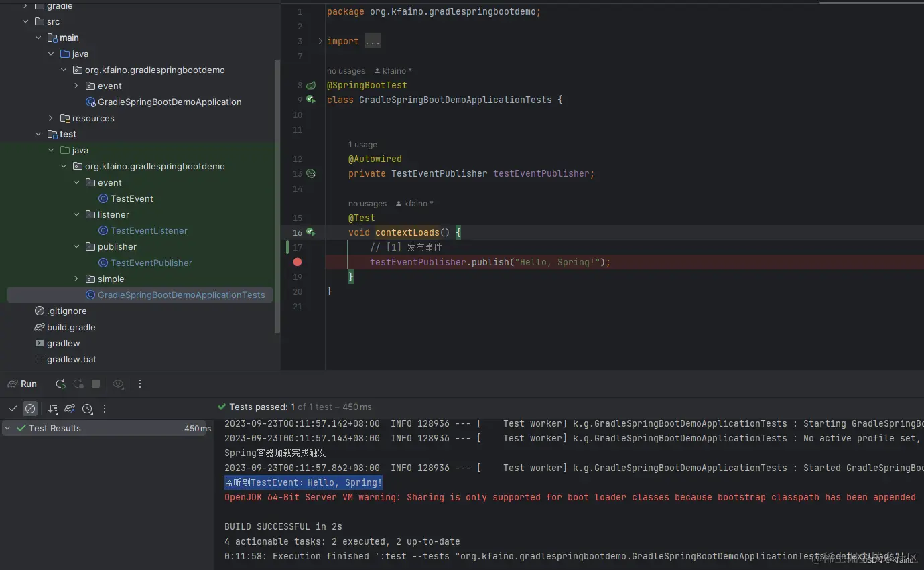Run contextLoads test from line 16 gutter

coord(311,232)
